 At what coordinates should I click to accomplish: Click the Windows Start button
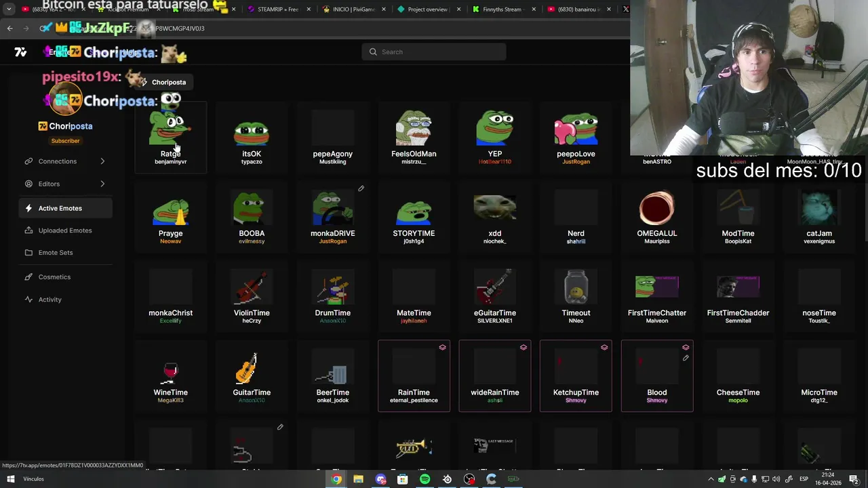coord(10,479)
